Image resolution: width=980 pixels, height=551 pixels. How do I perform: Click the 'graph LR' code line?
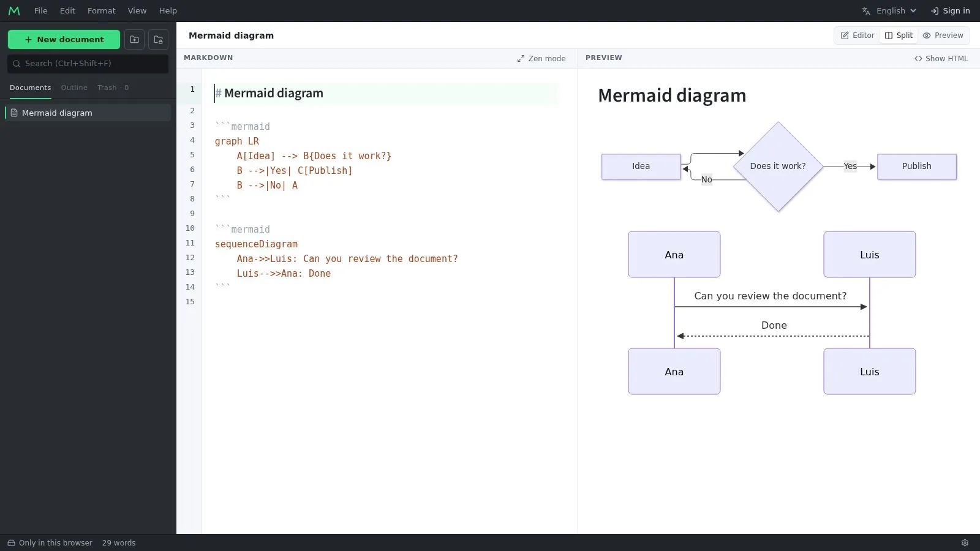pyautogui.click(x=237, y=141)
